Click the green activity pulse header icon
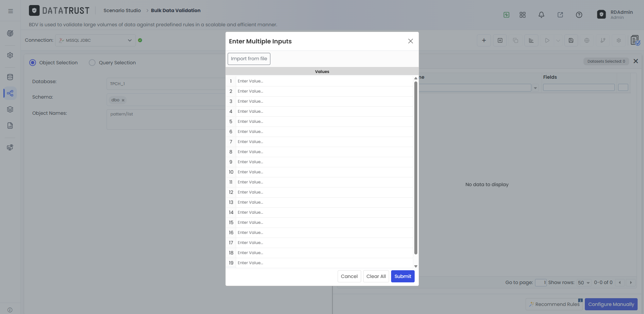The image size is (644, 314). pos(506,15)
